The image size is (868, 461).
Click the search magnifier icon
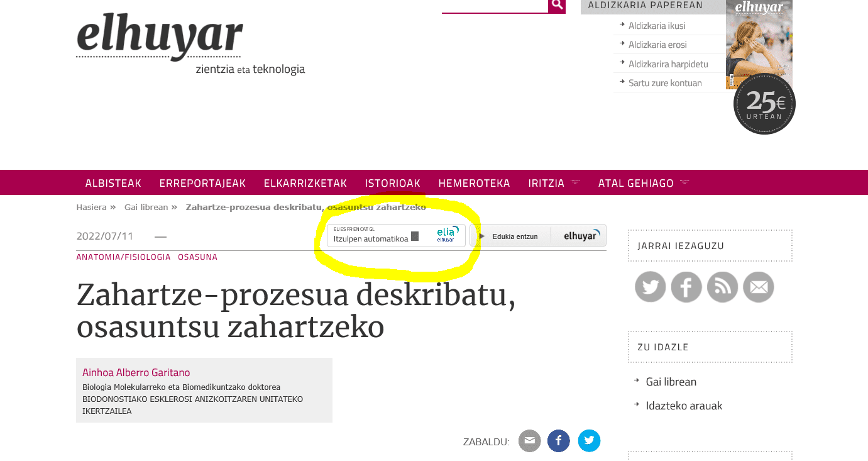(556, 5)
